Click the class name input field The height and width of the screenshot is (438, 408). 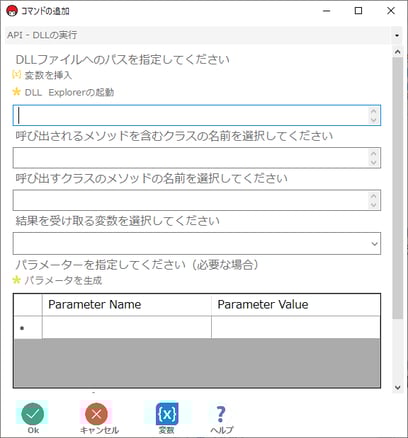tap(197, 158)
